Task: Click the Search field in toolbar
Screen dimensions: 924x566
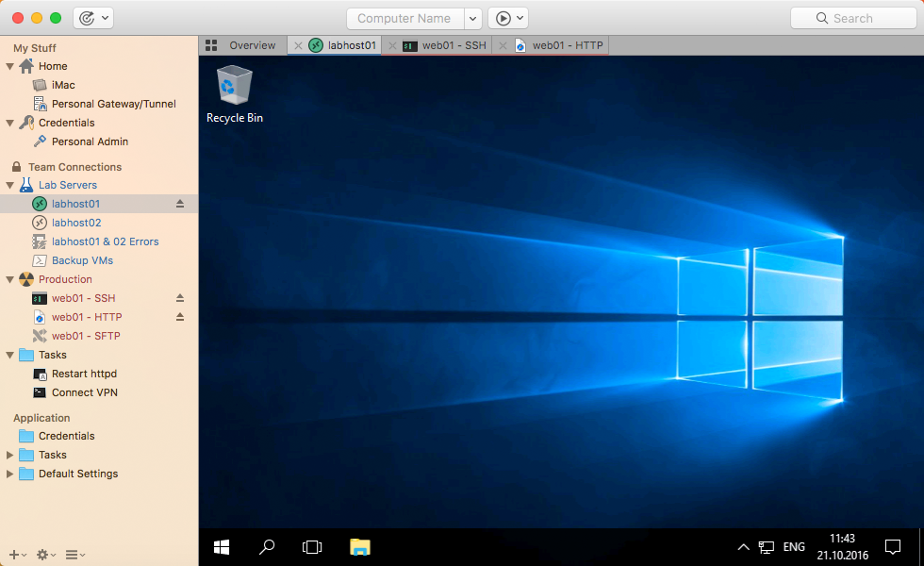Action: coord(851,18)
